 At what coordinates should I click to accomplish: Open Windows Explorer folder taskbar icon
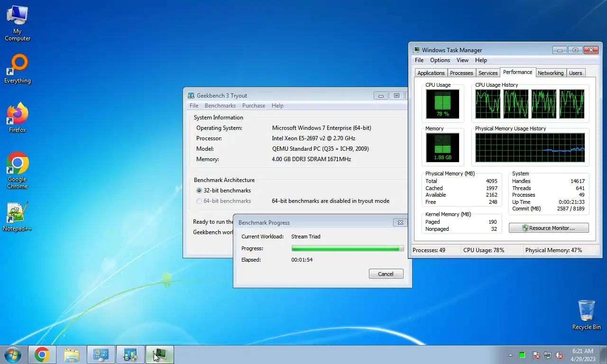pyautogui.click(x=72, y=355)
